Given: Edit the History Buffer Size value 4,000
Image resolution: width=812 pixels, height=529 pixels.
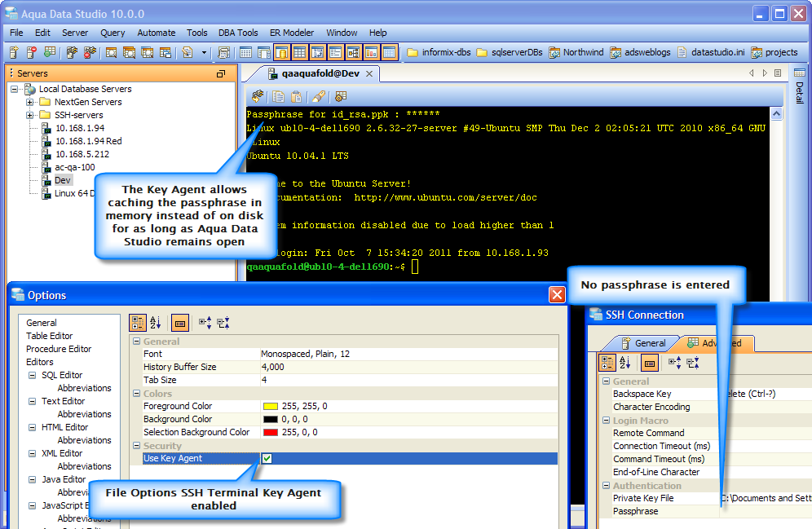Looking at the screenshot, I should (x=408, y=367).
